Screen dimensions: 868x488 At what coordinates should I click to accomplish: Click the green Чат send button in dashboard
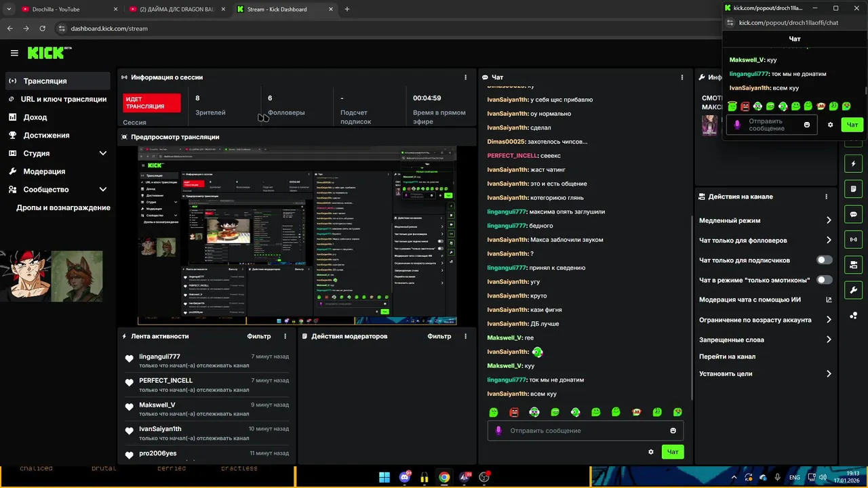tap(673, 452)
